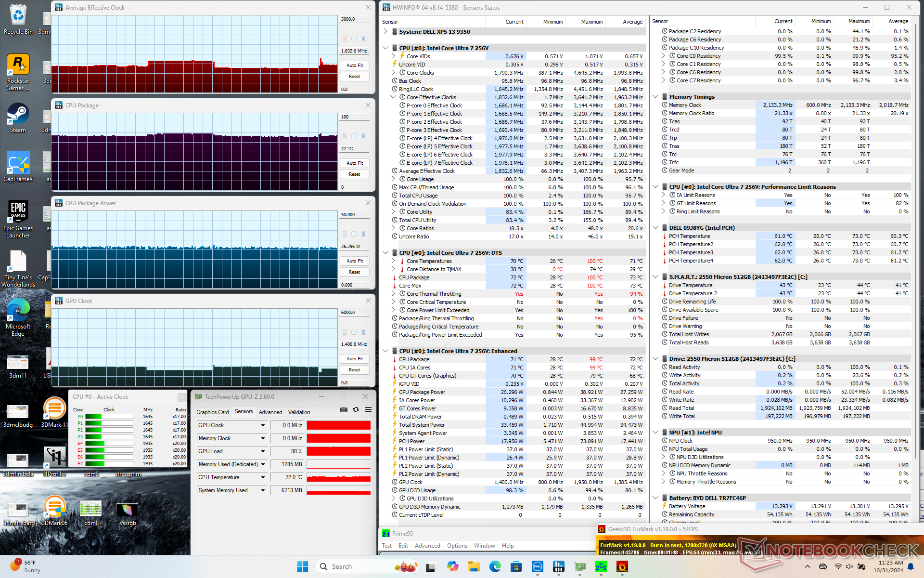The height and width of the screenshot is (578, 924).
Task: Collapse the CPU DTS sensor section
Action: [385, 253]
